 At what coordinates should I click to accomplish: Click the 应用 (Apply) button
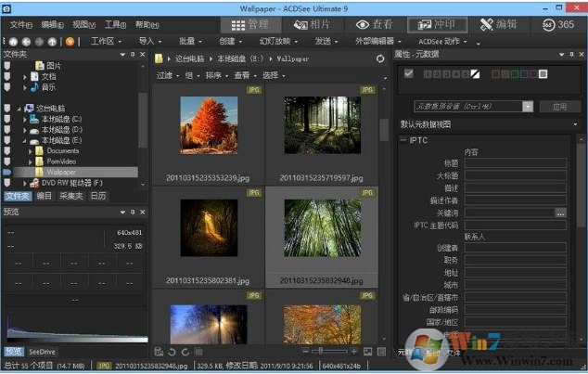(x=559, y=107)
